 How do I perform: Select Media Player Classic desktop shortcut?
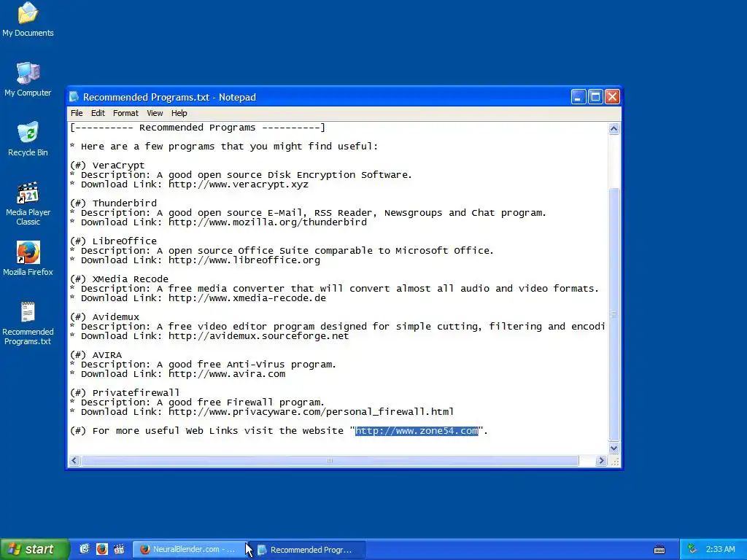tap(28, 203)
